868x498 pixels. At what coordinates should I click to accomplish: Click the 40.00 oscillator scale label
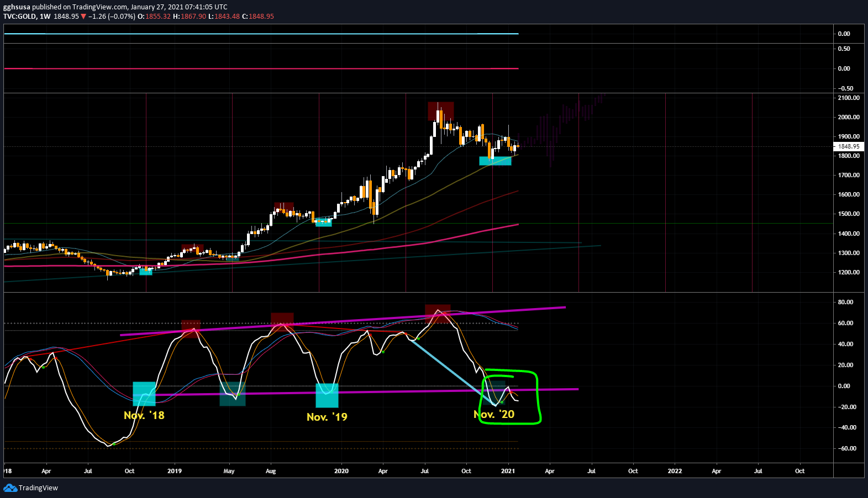tap(845, 344)
